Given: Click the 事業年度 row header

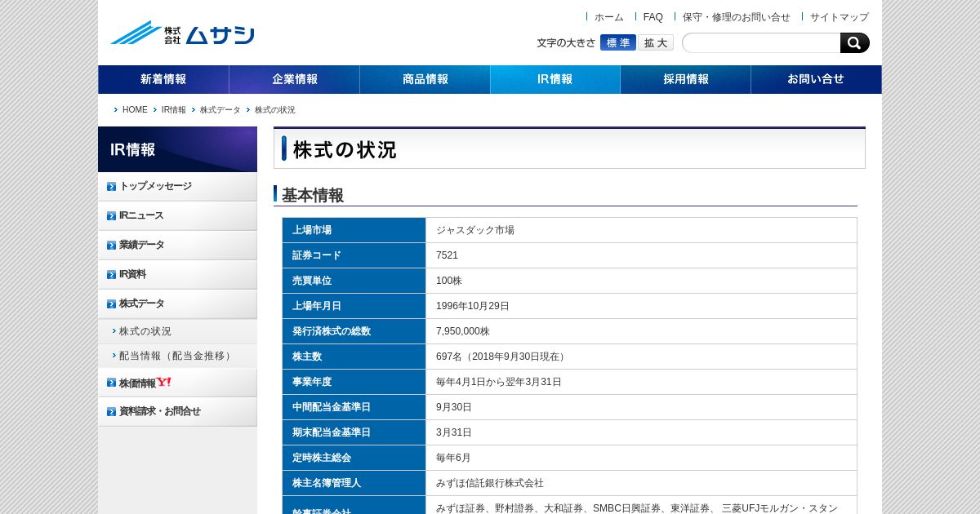Looking at the screenshot, I should pos(354,382).
